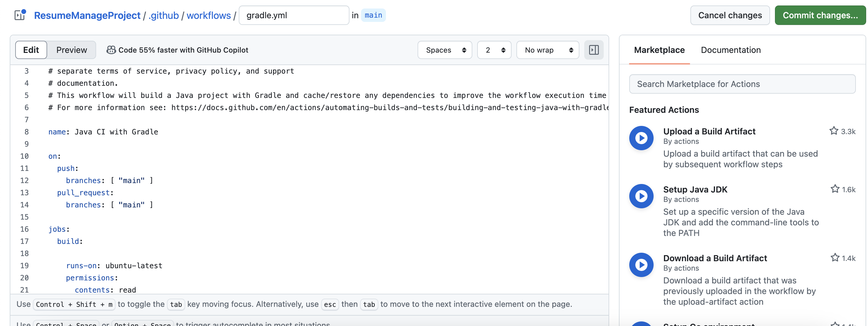Switch to the Edit tab
Viewport: 868px width, 326px height.
[31, 50]
